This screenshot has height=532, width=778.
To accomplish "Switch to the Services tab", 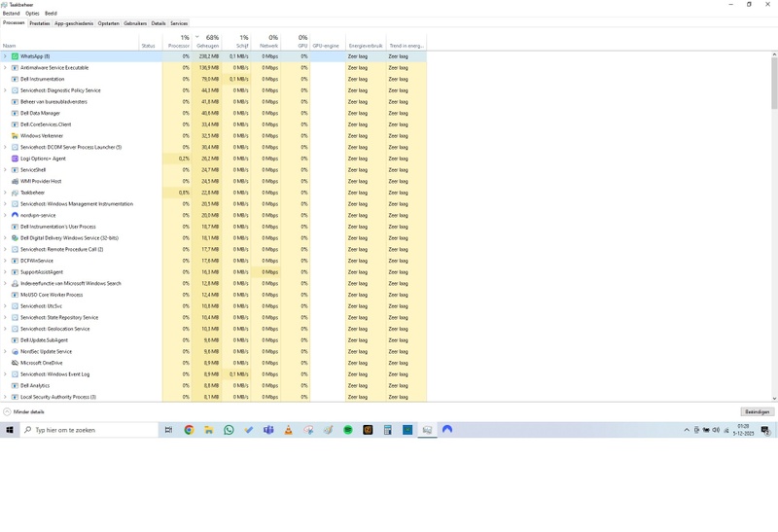I will [x=179, y=23].
